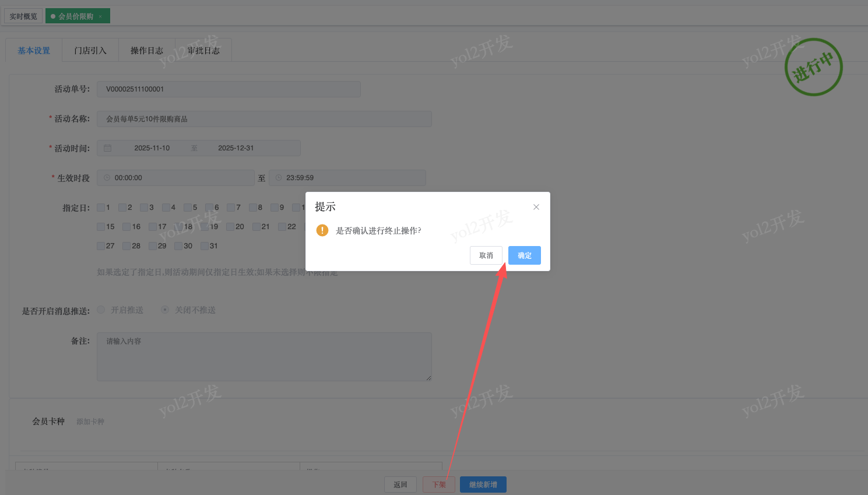Screen dimensions: 868x495
Task: Select the day 8 checkbox
Action: coord(253,208)
